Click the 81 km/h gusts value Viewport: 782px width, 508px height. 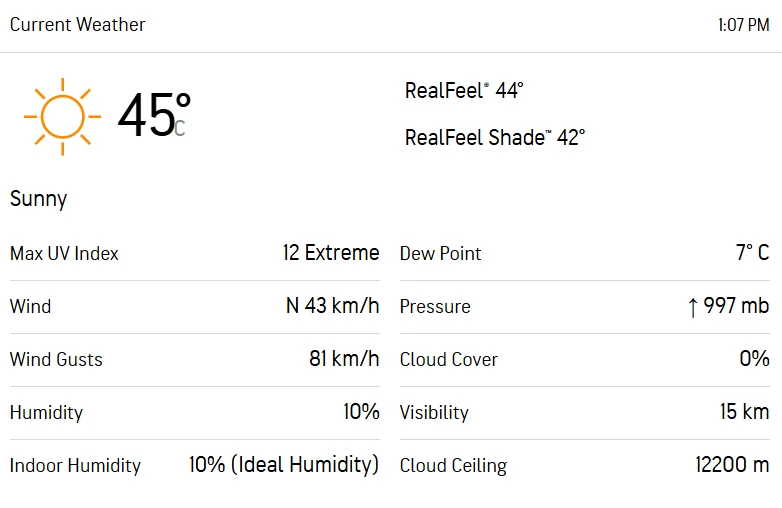[344, 359]
